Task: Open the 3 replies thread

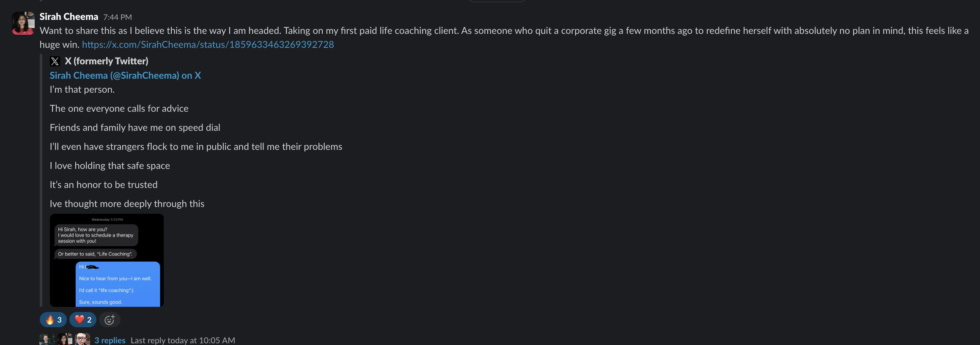Action: tap(110, 340)
